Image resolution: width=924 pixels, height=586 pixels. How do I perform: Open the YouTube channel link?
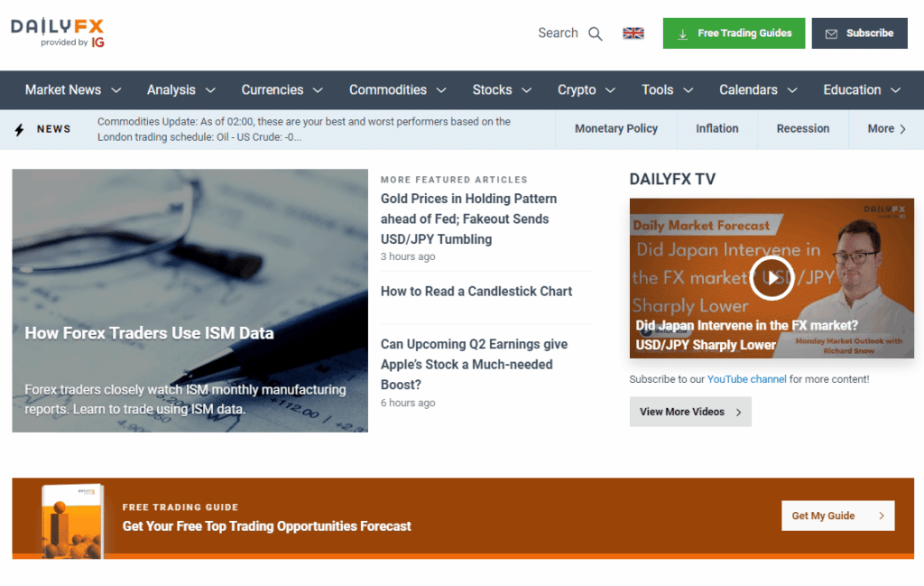coord(746,379)
